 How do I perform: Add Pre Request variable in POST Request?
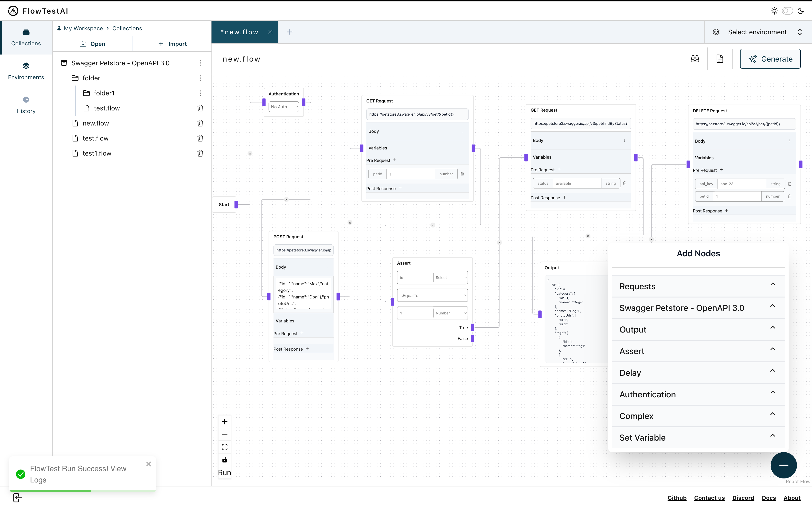coord(302,333)
